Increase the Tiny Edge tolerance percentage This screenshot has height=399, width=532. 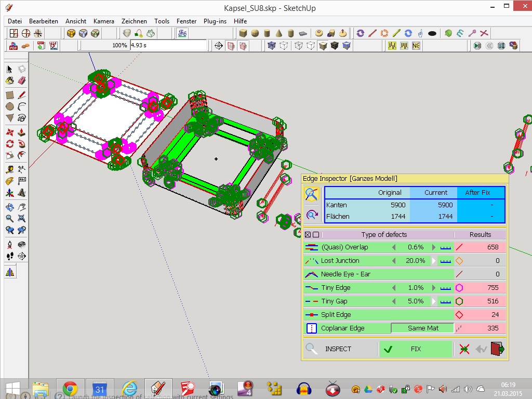click(x=434, y=288)
